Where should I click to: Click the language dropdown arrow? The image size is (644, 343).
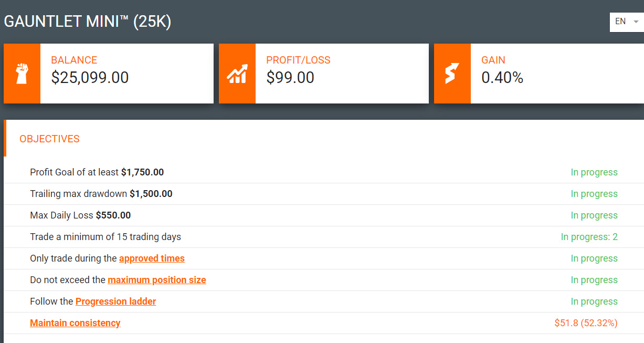(636, 22)
